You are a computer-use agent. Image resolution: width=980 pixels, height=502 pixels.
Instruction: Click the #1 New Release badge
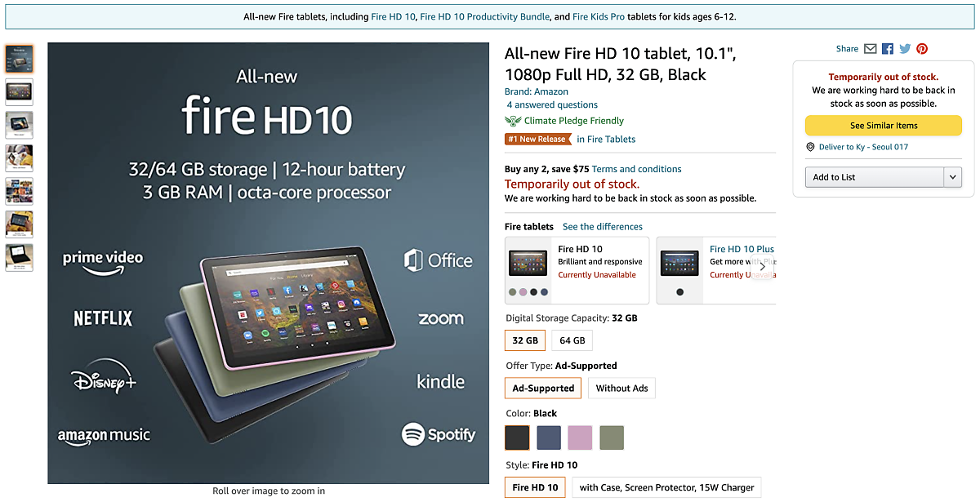(x=538, y=139)
